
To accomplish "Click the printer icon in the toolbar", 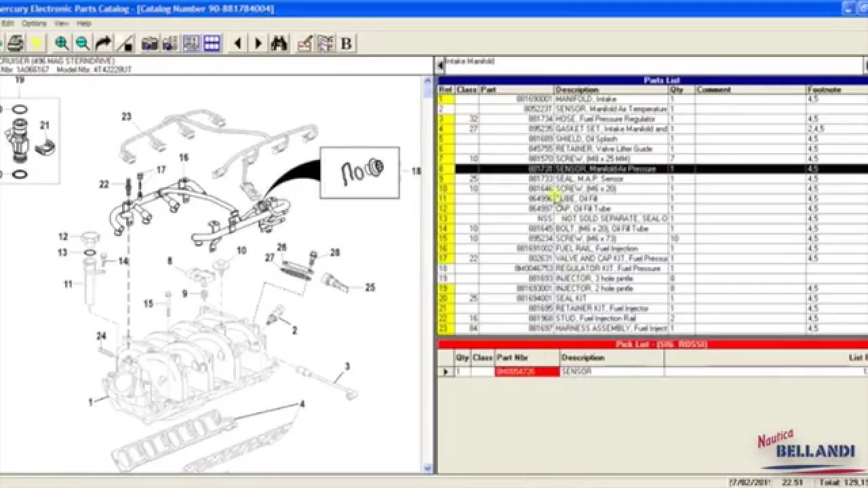I will (x=16, y=43).
